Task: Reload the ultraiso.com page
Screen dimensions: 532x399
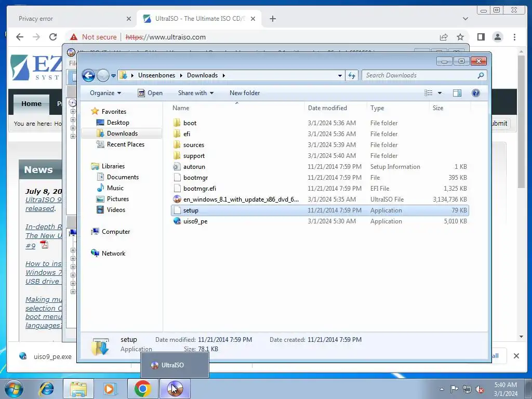Action: pyautogui.click(x=53, y=37)
